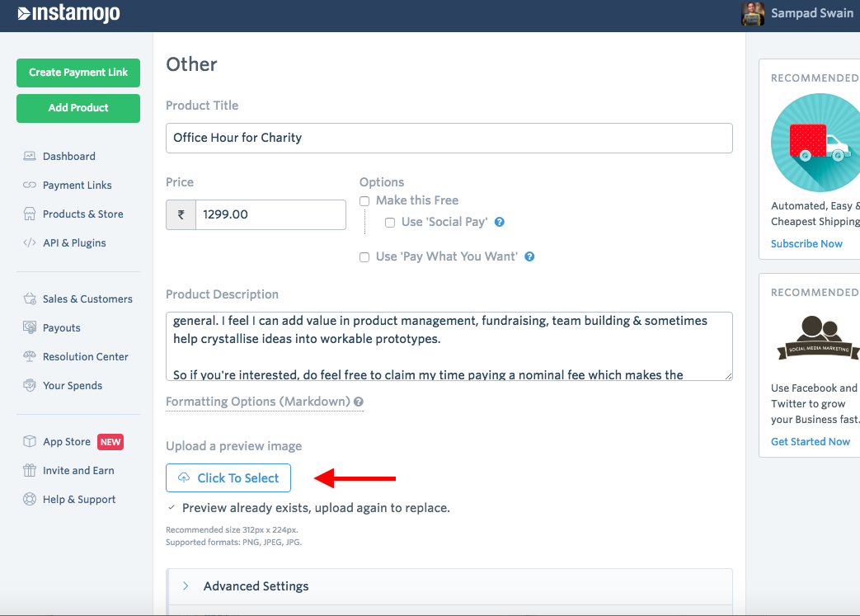The image size is (860, 616).
Task: Click the 'Subscribe Now' link
Action: (x=806, y=244)
